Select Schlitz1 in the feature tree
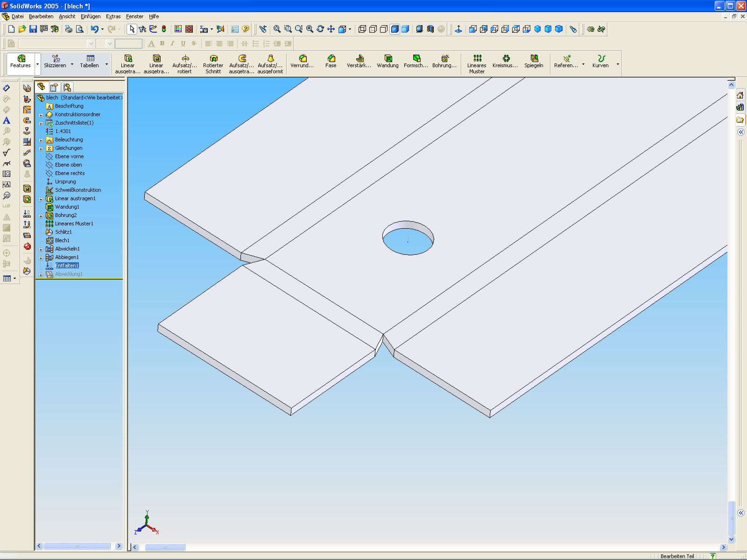747x560 pixels. click(63, 232)
